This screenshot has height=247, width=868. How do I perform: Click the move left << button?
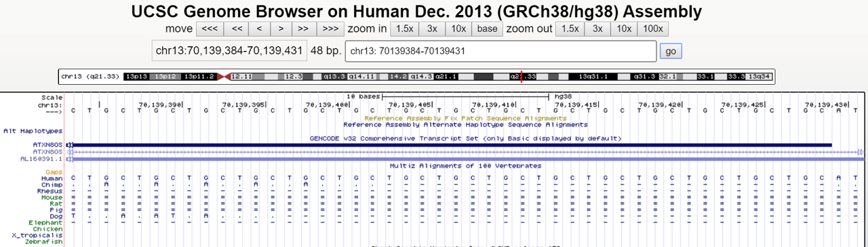(237, 28)
